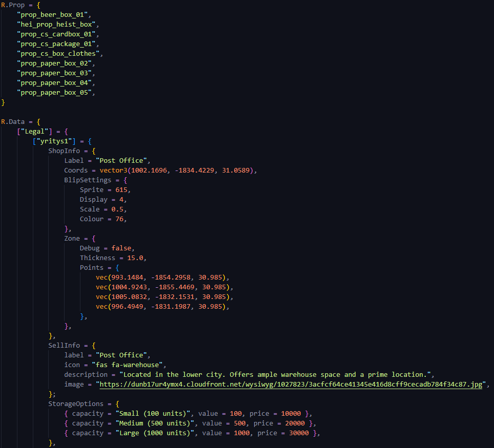Click the "Legal" key string
The width and height of the screenshot is (494, 448).
click(35, 132)
